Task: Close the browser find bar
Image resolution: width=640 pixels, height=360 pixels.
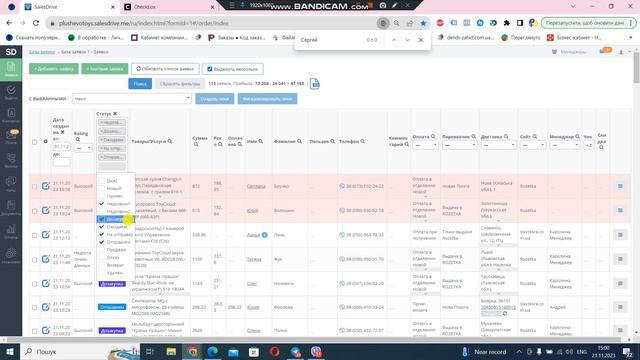Action: (x=421, y=40)
